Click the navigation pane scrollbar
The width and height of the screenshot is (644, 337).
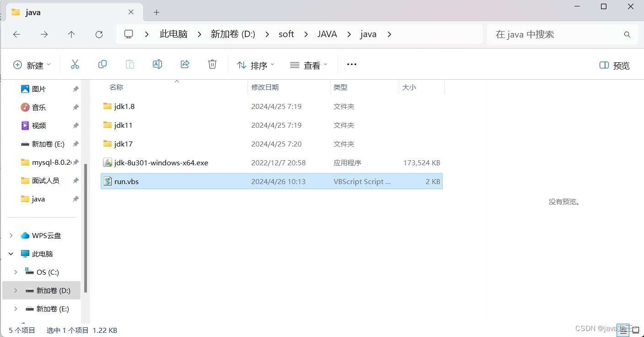point(86,228)
